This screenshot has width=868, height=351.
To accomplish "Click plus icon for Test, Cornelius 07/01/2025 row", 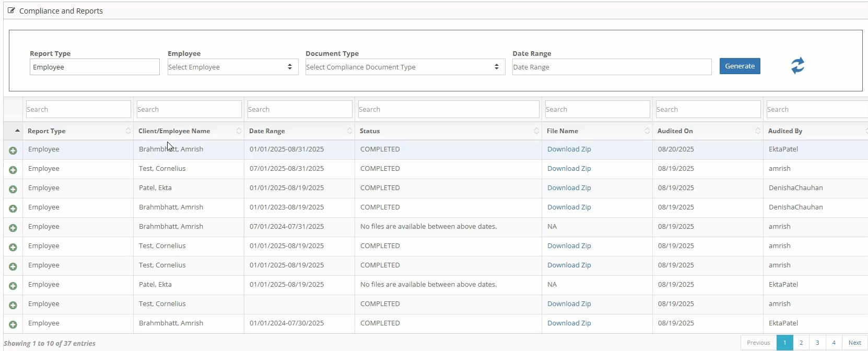I will (x=13, y=170).
